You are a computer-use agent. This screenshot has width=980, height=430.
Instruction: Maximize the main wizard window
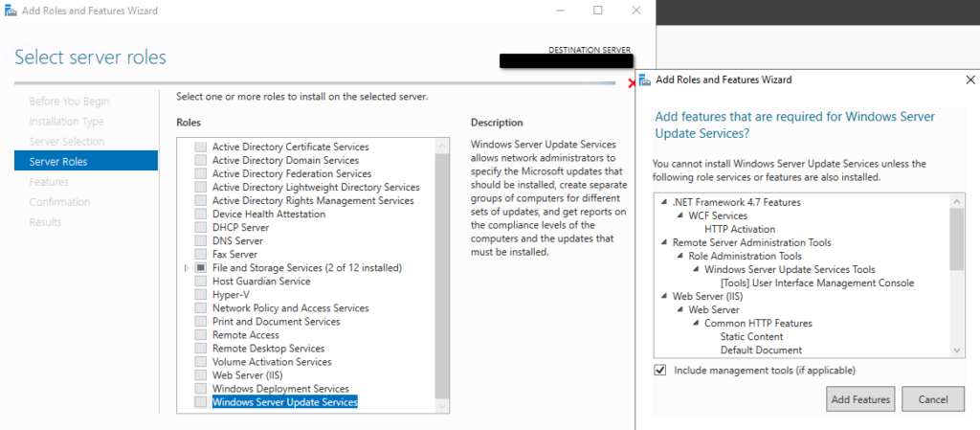597,10
